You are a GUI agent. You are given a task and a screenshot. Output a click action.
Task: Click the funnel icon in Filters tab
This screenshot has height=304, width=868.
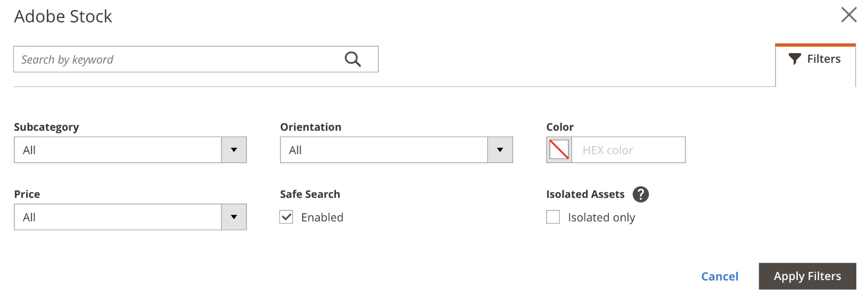(795, 59)
